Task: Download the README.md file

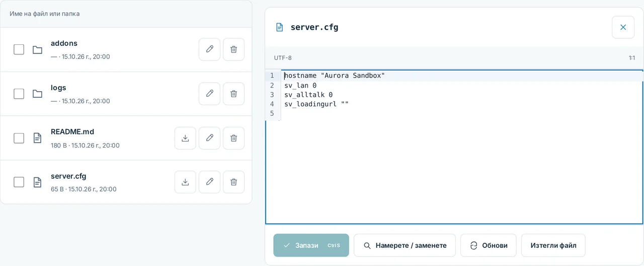Action: point(185,138)
